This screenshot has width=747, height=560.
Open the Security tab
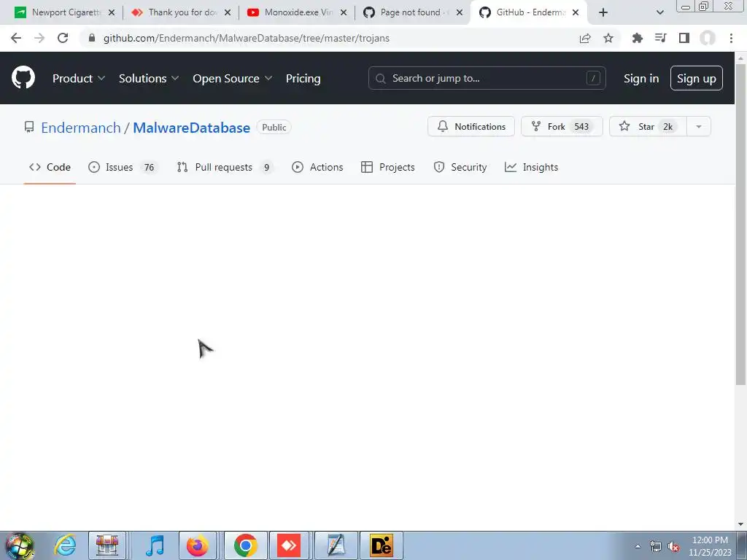pyautogui.click(x=460, y=167)
